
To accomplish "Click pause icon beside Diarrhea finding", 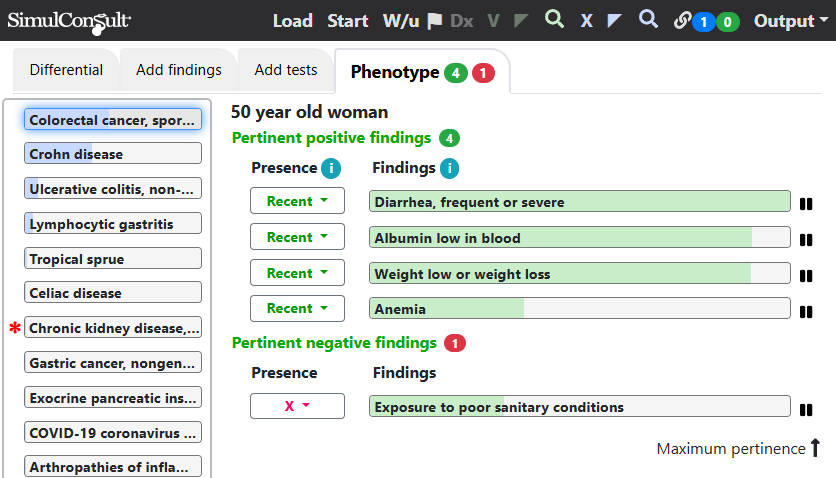I will coord(806,204).
